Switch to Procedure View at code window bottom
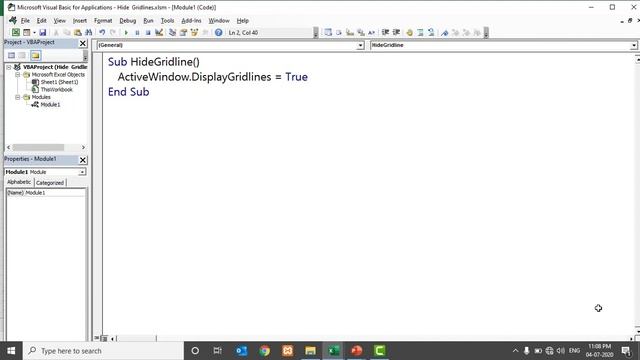Viewport: 640px width, 360px height. 97,338
